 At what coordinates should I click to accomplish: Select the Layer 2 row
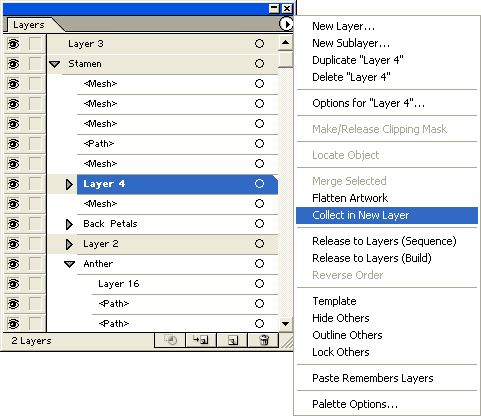click(177, 244)
